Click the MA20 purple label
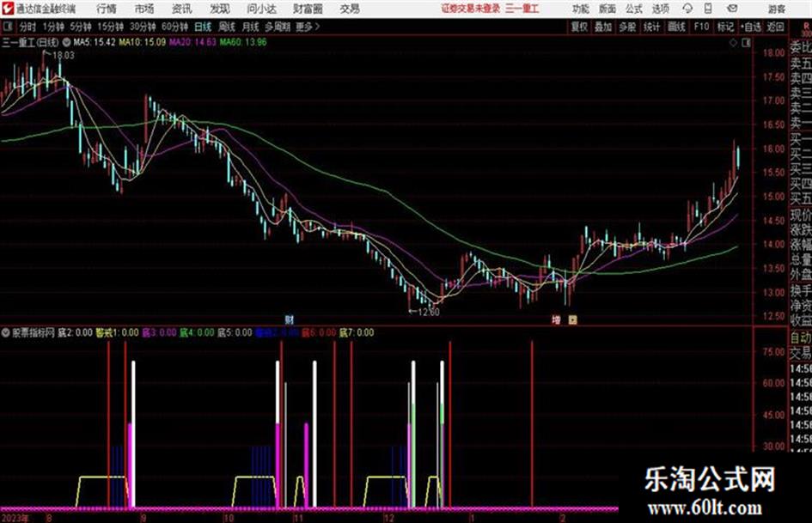 [x=192, y=42]
